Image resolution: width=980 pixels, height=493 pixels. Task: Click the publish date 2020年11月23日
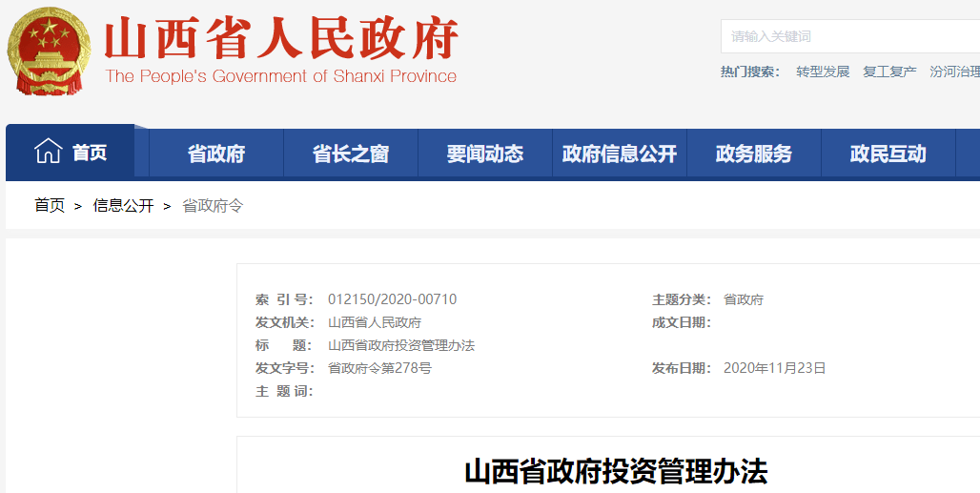point(774,368)
